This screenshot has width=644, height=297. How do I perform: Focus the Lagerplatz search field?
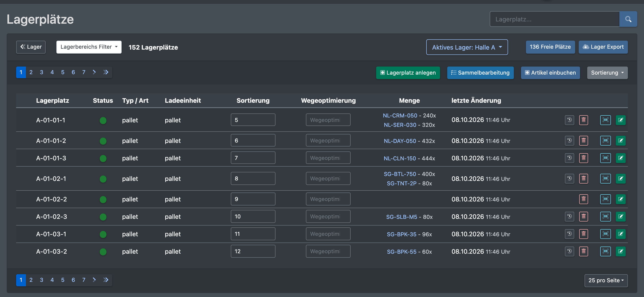click(554, 19)
